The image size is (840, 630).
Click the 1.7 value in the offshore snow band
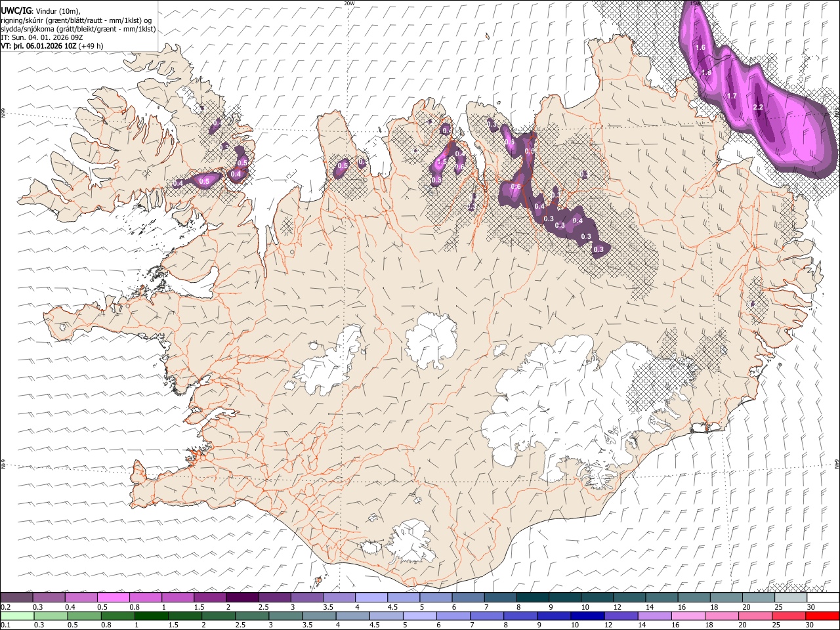coord(732,96)
